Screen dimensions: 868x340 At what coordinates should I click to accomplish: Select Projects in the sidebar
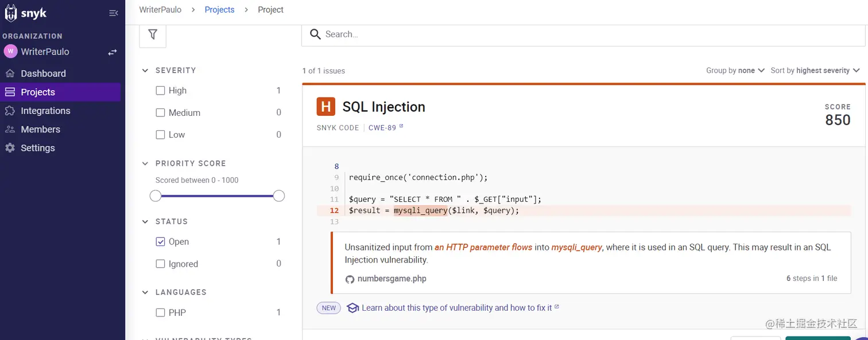38,92
